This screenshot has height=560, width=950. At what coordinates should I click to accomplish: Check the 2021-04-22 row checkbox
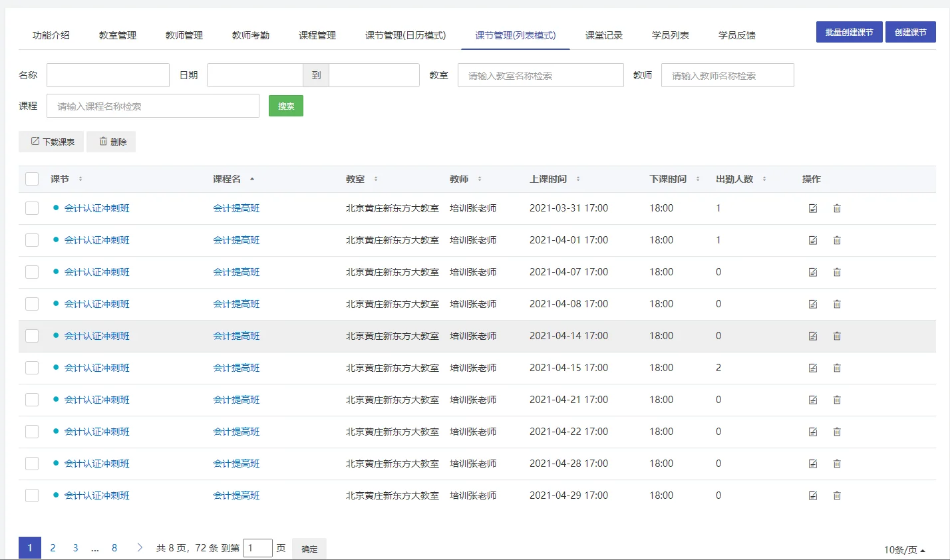32,432
